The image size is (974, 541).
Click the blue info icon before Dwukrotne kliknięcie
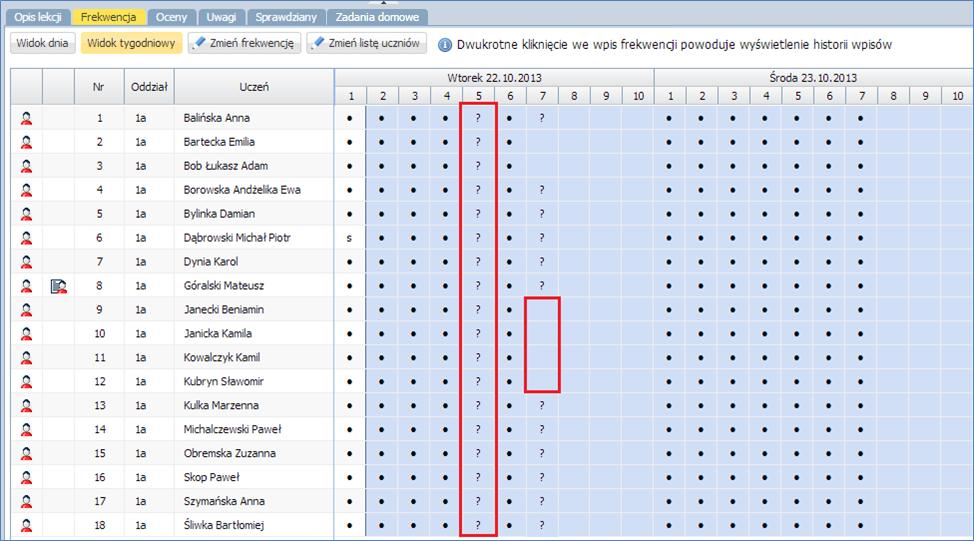(445, 45)
